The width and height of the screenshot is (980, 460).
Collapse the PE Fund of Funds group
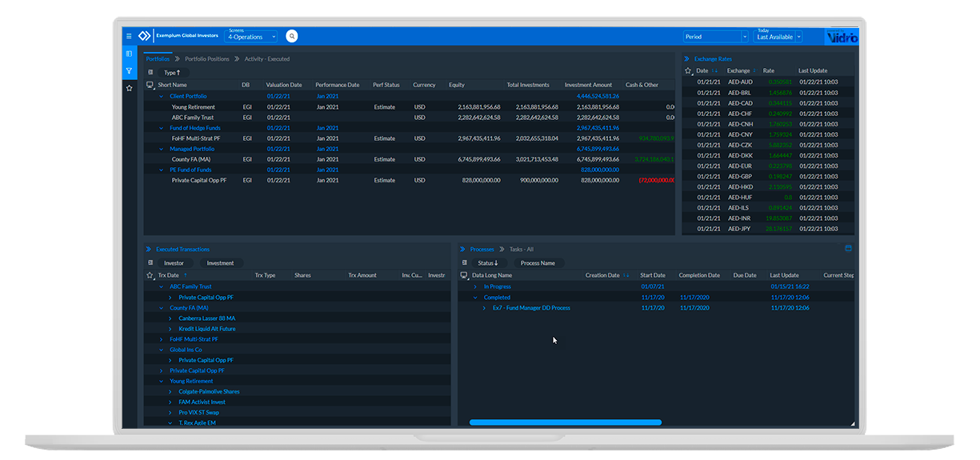point(160,170)
